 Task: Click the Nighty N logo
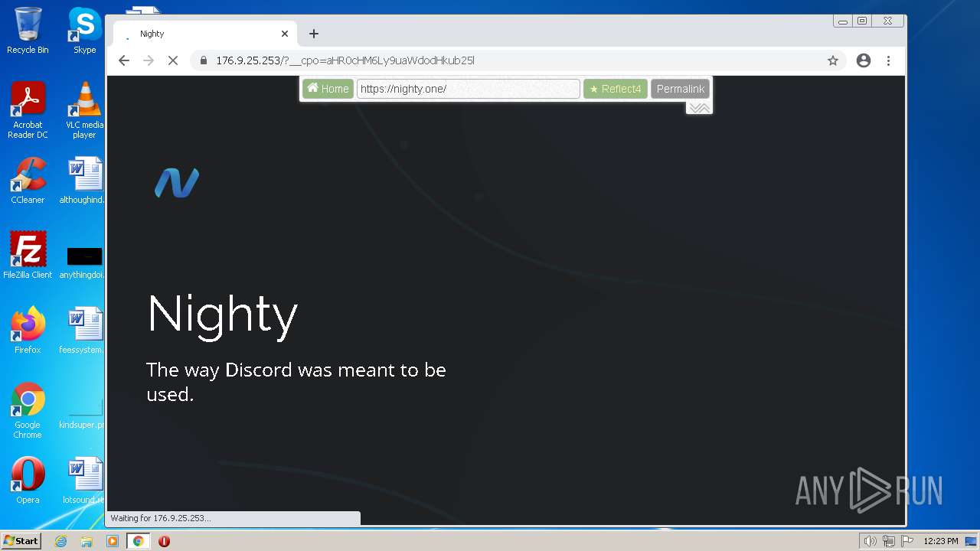177,183
